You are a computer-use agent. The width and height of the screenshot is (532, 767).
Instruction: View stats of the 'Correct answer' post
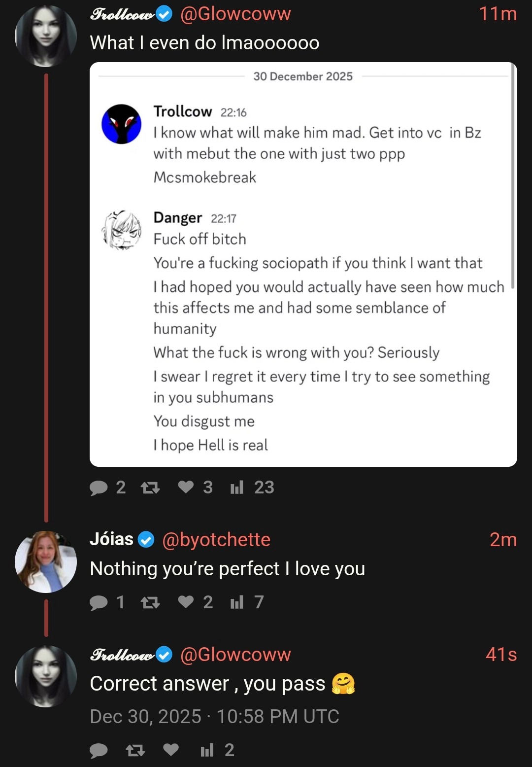click(207, 750)
